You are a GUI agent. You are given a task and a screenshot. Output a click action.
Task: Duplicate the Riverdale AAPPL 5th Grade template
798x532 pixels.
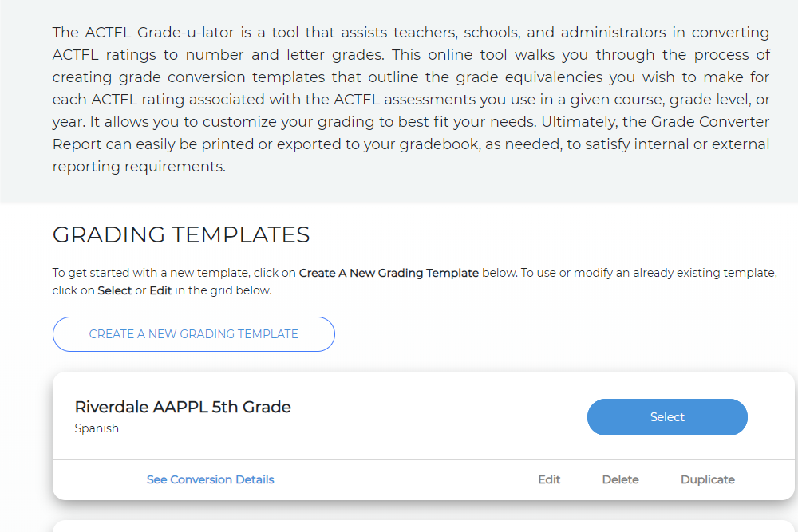708,479
